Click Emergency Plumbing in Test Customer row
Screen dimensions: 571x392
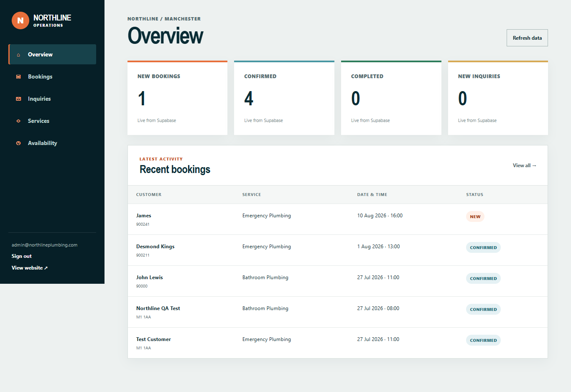click(x=267, y=339)
